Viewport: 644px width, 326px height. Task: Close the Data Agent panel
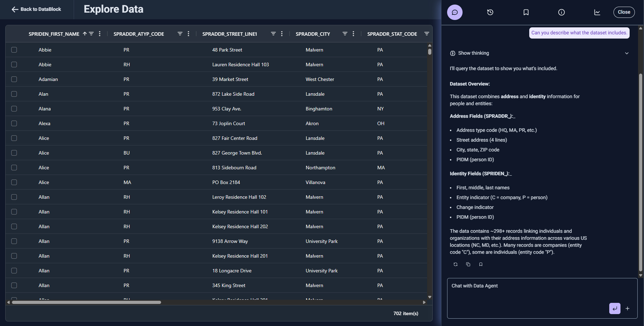tap(624, 12)
